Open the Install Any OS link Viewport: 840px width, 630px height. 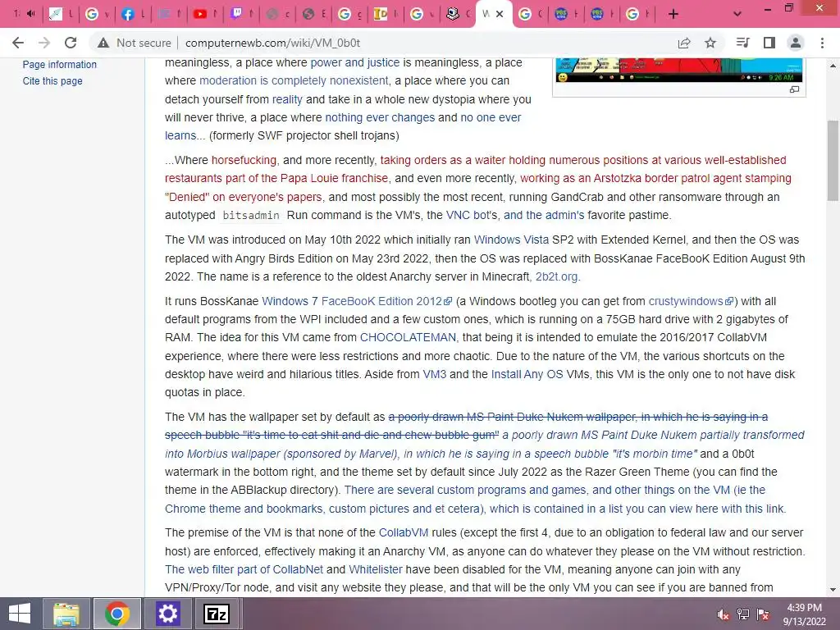click(x=527, y=374)
